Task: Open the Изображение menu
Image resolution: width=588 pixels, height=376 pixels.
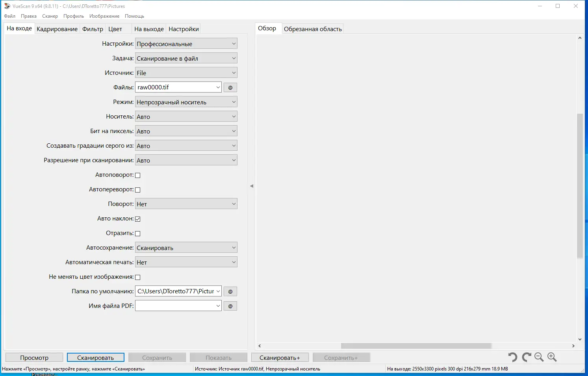Action: (x=104, y=16)
